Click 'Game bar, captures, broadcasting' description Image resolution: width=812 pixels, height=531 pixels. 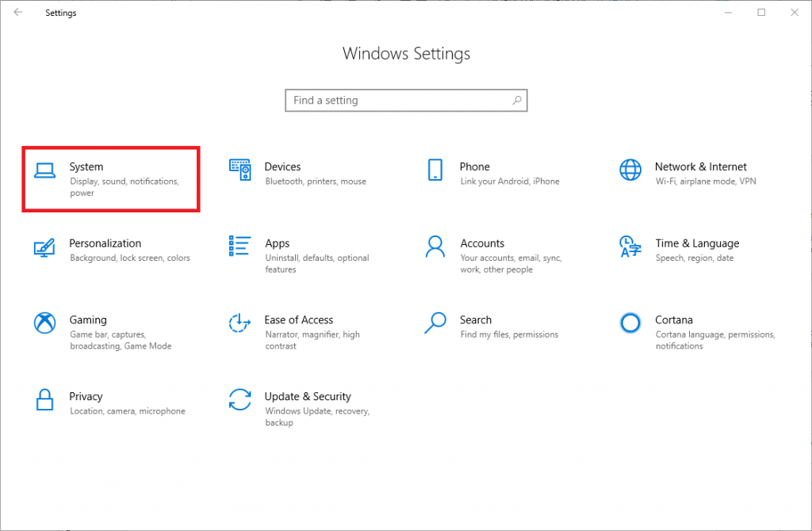click(121, 340)
